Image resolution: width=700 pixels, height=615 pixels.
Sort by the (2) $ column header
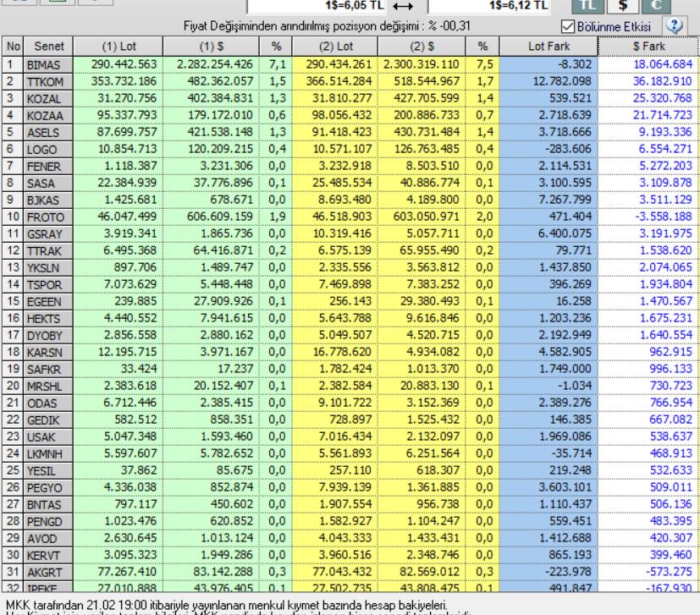[x=422, y=47]
